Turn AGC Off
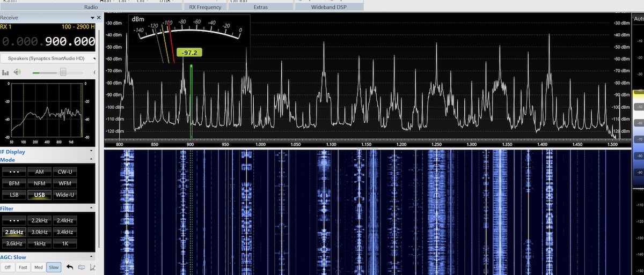 (8, 267)
